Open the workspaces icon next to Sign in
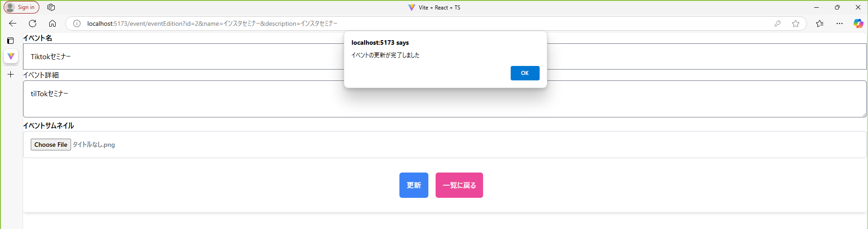Viewport: 868px width, 229px height. [x=51, y=7]
